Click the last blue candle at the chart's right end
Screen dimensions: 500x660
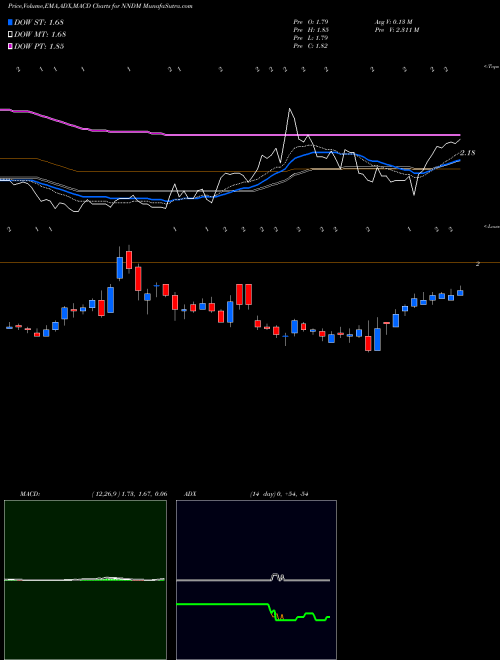coord(460,293)
